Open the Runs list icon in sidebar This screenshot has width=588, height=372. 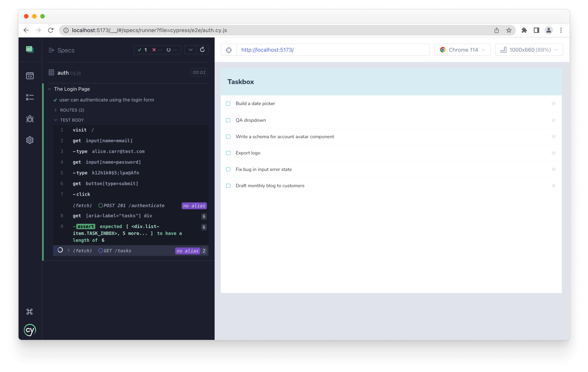30,97
